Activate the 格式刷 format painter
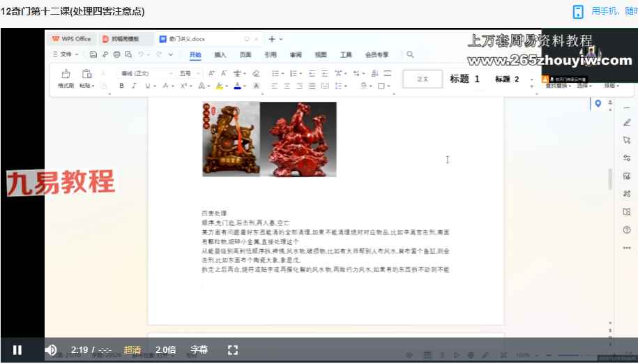The image size is (638, 364). click(66, 79)
